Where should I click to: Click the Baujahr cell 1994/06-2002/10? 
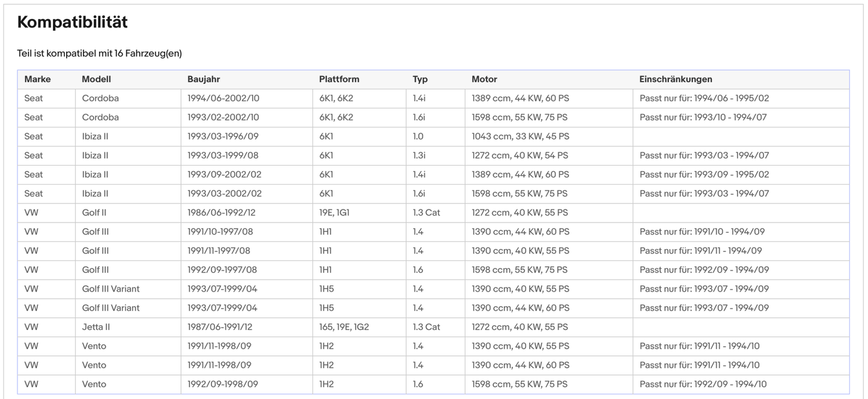[223, 98]
